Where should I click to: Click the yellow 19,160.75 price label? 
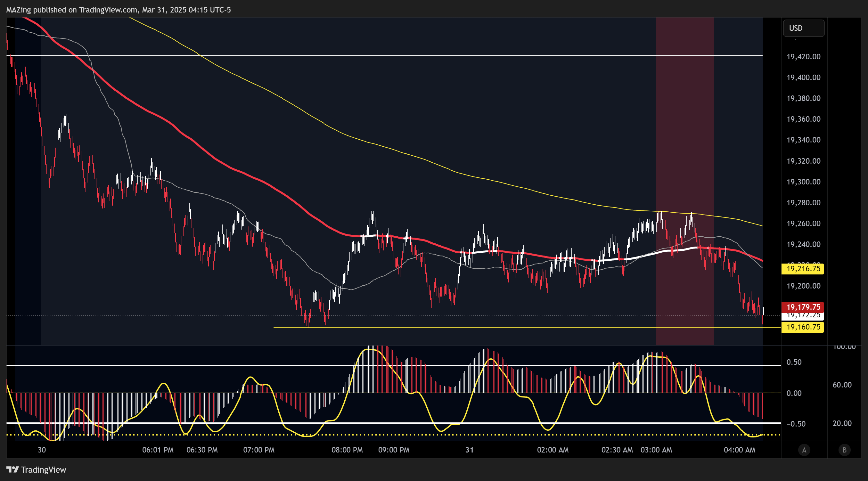click(803, 327)
